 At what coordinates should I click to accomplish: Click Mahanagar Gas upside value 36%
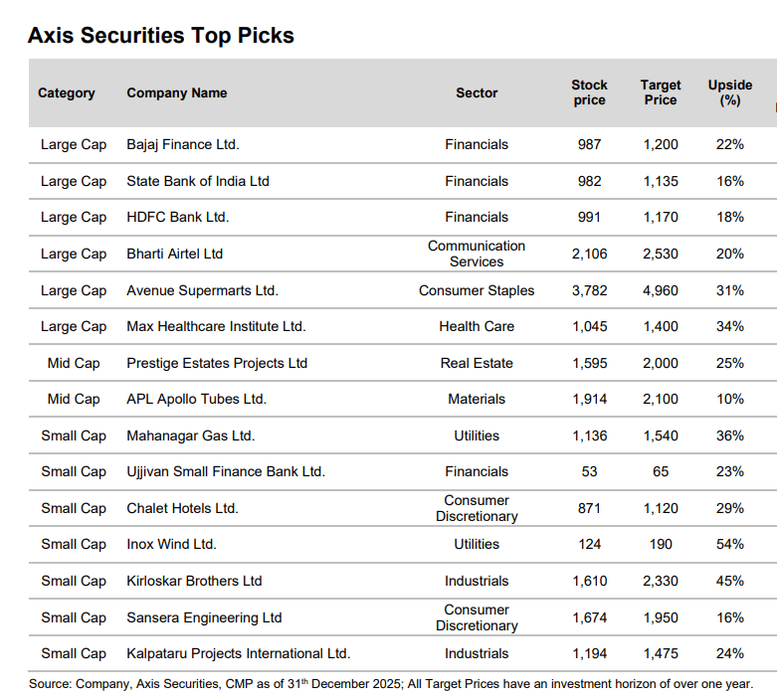coord(729,436)
